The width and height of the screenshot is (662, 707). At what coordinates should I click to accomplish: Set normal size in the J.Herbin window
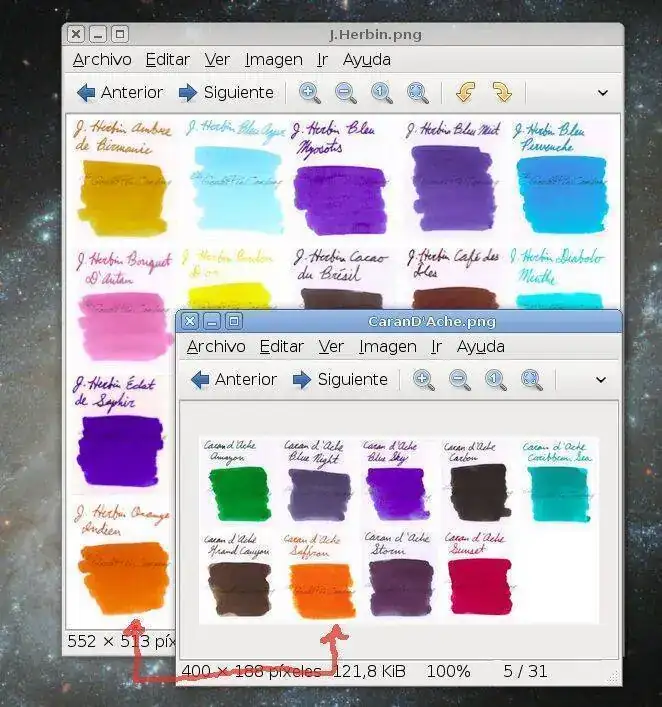coord(382,93)
